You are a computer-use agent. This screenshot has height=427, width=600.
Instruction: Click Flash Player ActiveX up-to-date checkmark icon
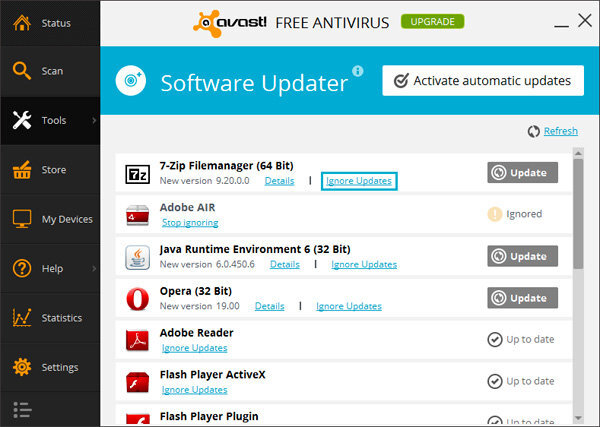point(495,381)
